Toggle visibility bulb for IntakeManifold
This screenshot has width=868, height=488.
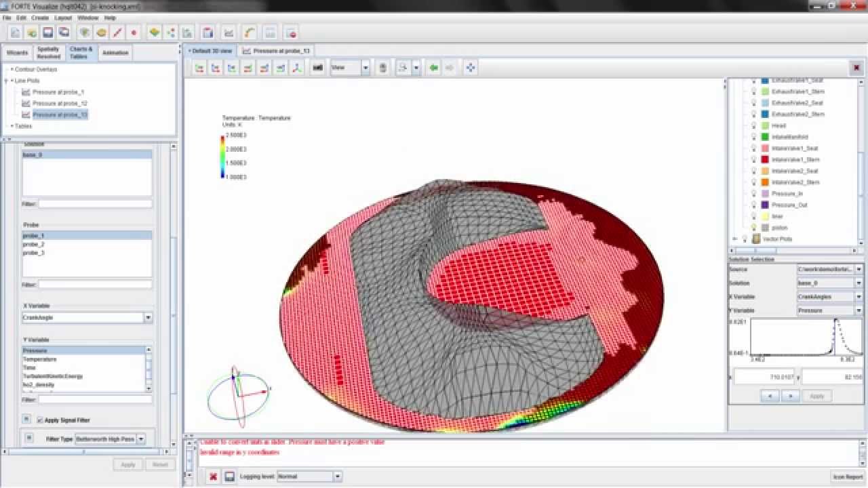point(753,137)
